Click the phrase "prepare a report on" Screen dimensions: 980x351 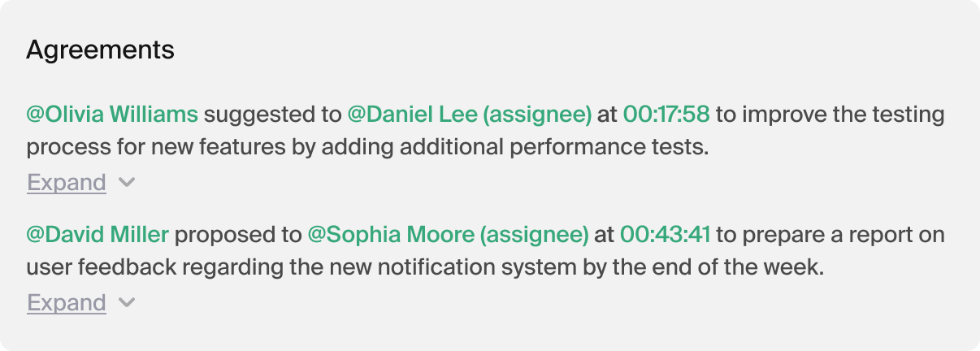pos(843,236)
